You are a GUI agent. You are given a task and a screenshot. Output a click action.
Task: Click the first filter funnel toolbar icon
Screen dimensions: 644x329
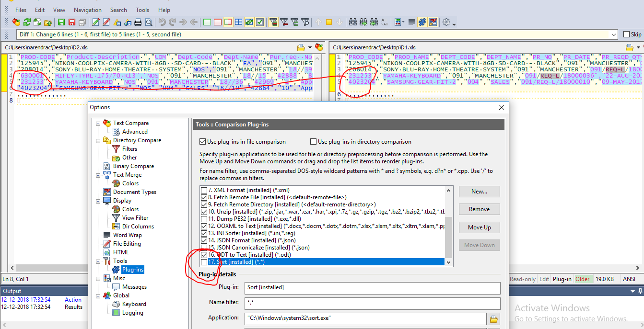273,22
